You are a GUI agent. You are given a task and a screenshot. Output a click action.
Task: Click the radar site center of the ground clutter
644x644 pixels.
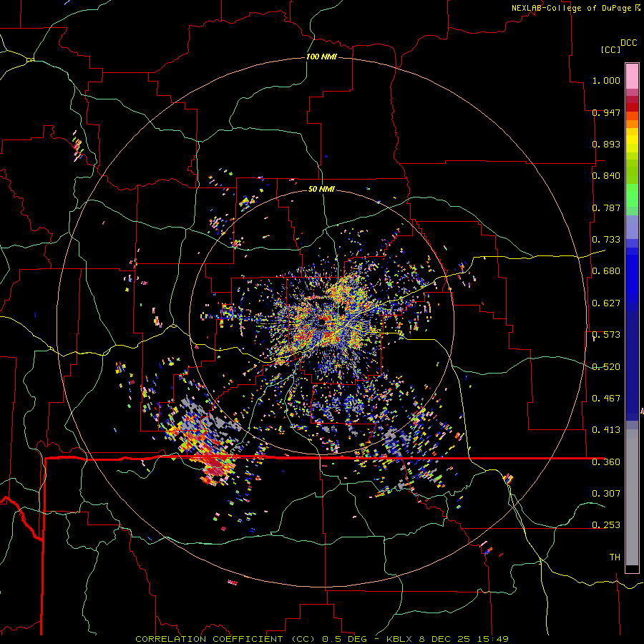tap(321, 323)
